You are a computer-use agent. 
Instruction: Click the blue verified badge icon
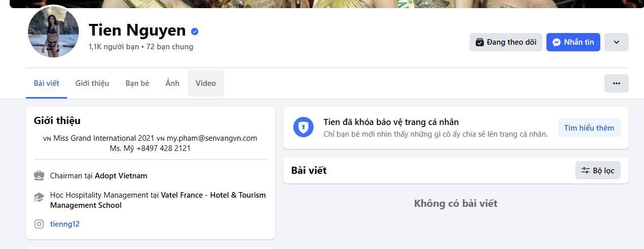[x=195, y=32]
